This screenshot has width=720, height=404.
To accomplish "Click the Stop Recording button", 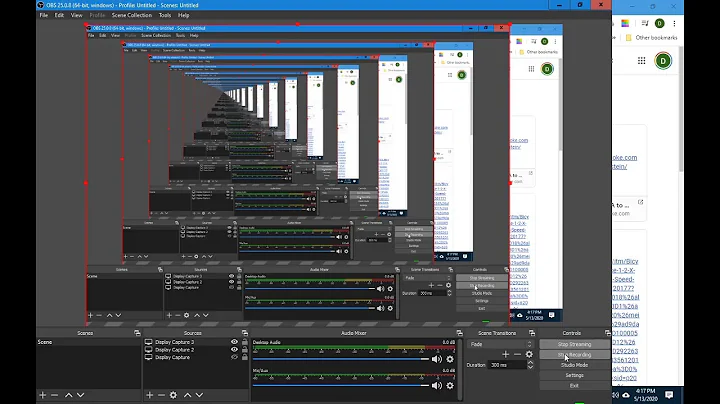I will point(574,354).
